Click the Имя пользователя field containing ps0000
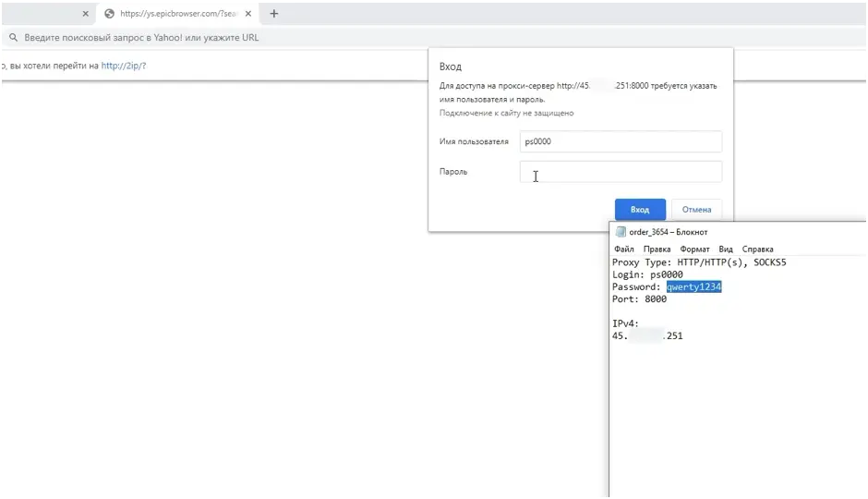The image size is (868, 499). pos(620,141)
